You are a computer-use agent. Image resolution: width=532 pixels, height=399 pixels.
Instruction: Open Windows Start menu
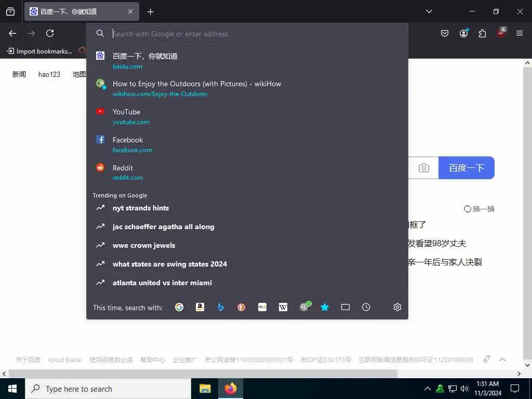point(12,389)
